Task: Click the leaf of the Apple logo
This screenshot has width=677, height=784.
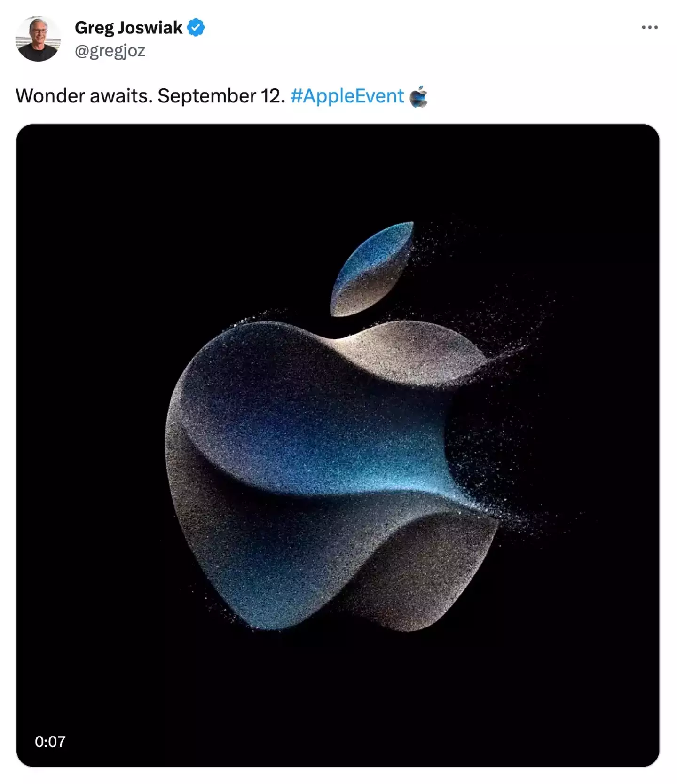Action: (371, 269)
